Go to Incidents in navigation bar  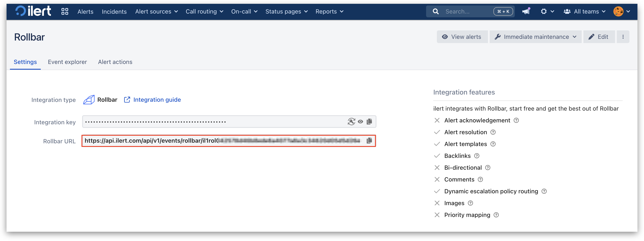click(x=114, y=11)
